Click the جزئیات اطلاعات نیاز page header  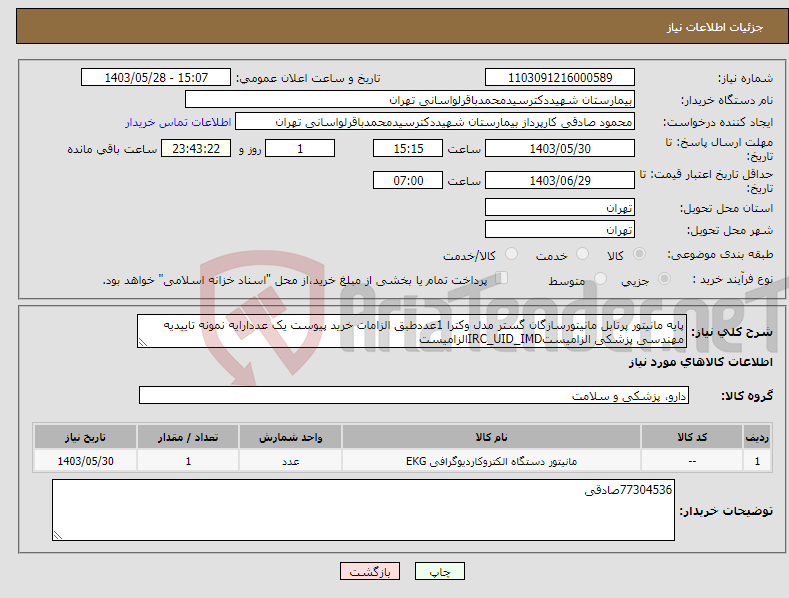(x=715, y=27)
